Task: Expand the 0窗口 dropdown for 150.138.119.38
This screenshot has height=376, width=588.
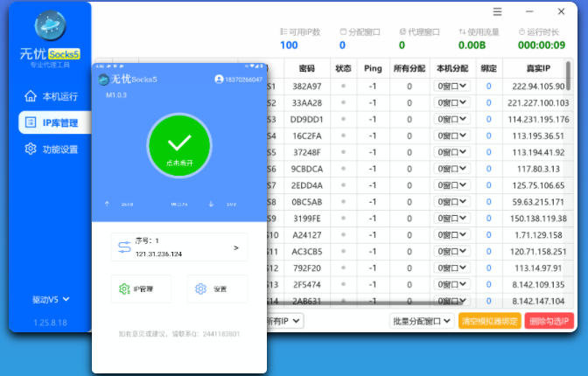Action: pos(451,218)
